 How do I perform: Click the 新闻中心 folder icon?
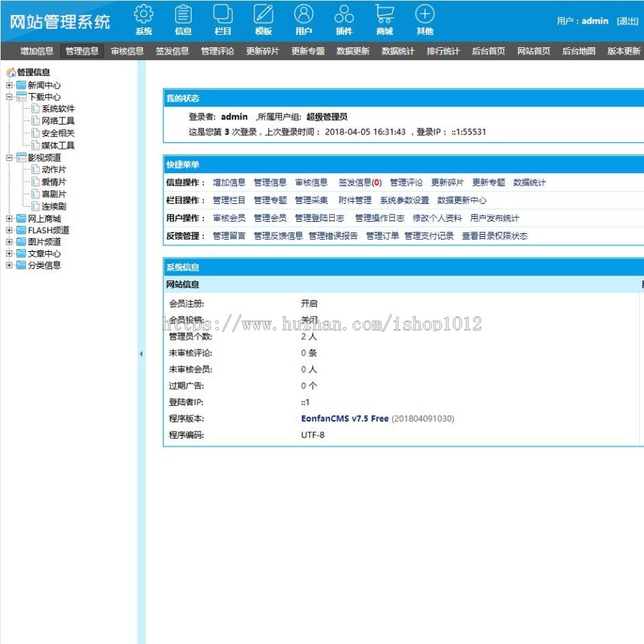[21, 85]
